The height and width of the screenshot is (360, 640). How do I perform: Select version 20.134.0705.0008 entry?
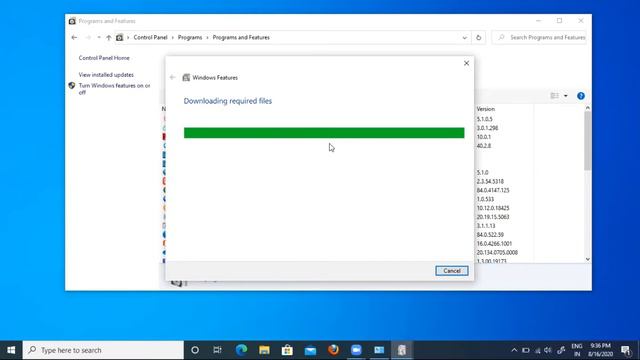click(497, 253)
